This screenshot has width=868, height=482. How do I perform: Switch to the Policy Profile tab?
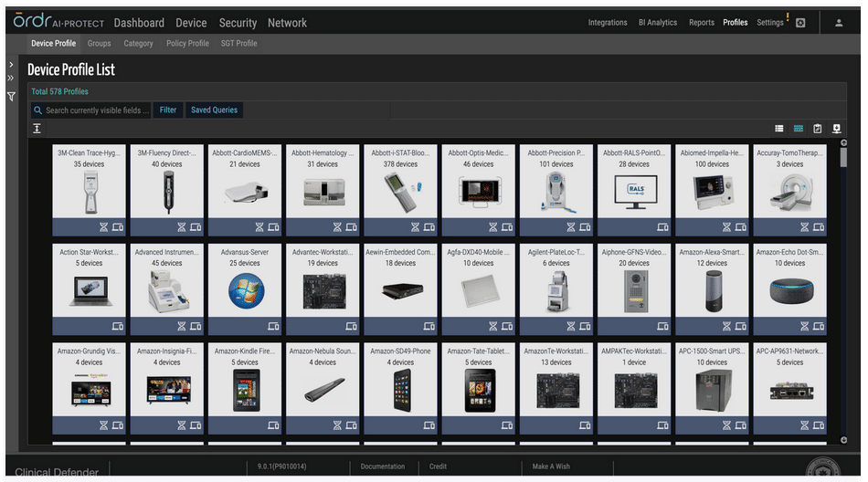187,43
